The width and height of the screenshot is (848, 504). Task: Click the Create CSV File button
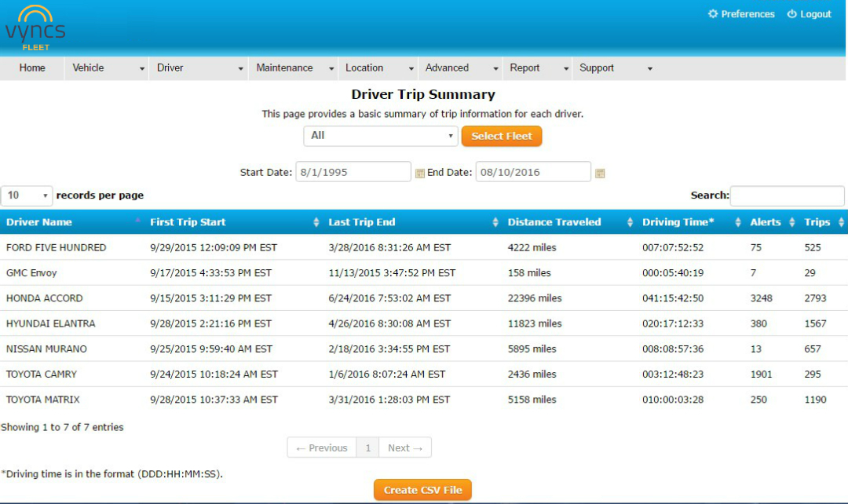pos(422,490)
